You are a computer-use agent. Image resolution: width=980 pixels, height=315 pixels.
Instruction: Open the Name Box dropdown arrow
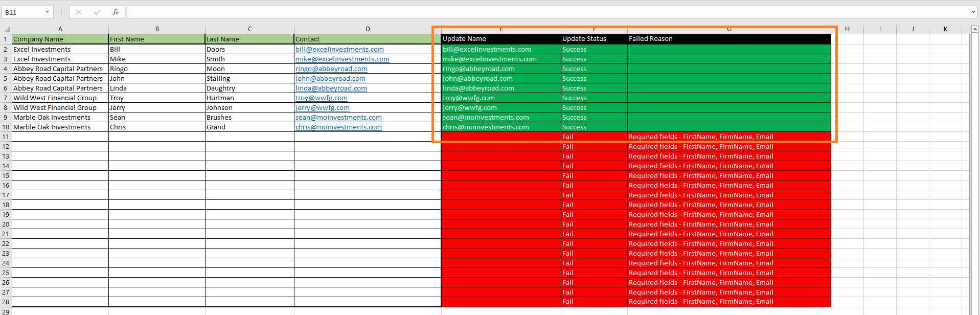(x=47, y=12)
